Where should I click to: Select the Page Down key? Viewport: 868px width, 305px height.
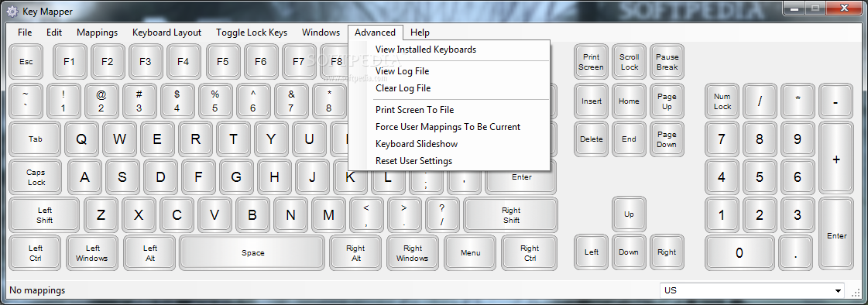tap(667, 139)
